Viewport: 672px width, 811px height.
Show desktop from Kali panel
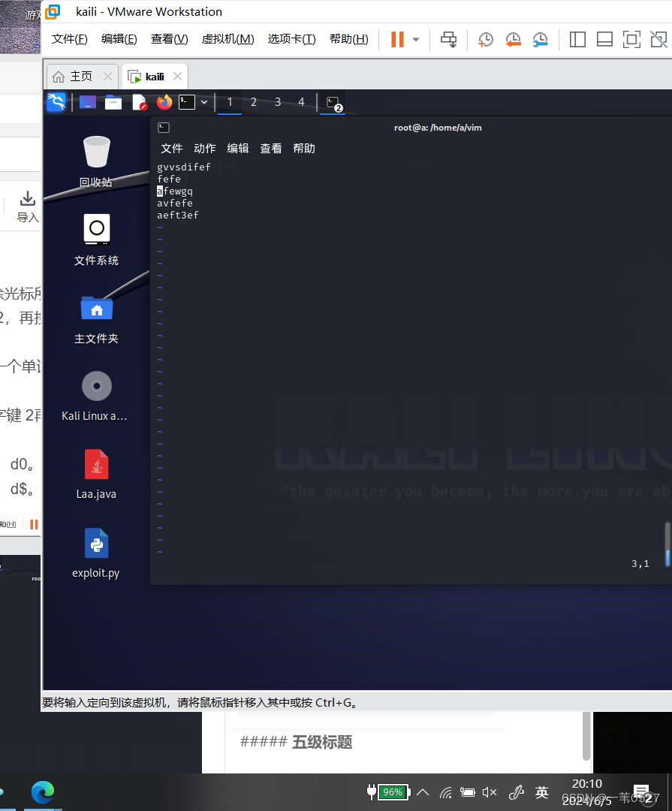pyautogui.click(x=88, y=102)
